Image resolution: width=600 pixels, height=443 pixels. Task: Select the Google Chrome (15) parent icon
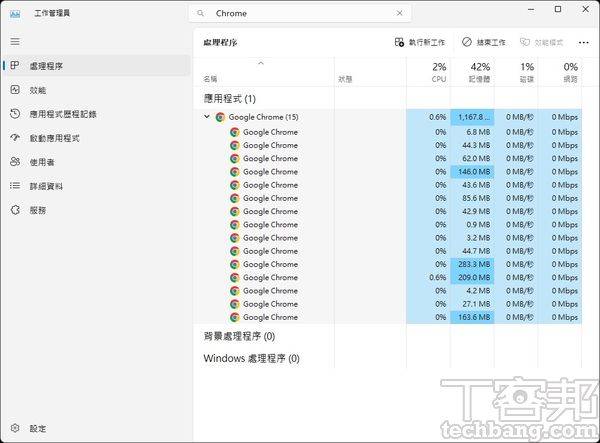(x=220, y=117)
